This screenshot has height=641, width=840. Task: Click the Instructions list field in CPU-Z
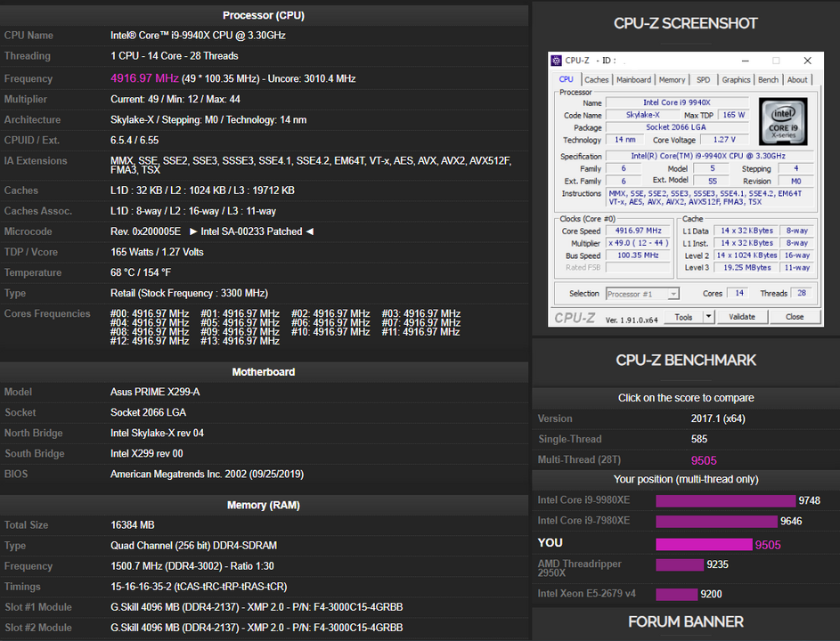click(x=708, y=198)
